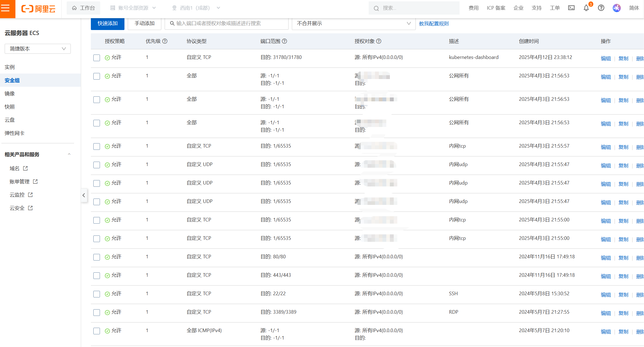
Task: Open the notifications bell
Action: (x=586, y=8)
